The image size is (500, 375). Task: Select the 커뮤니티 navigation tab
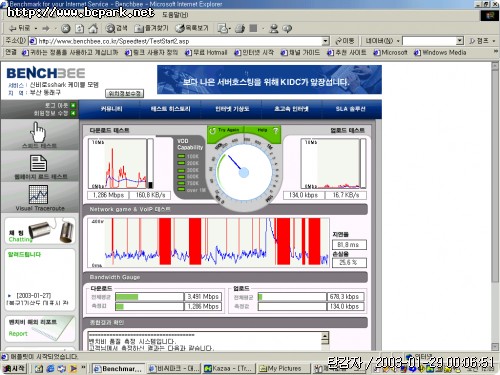click(x=111, y=109)
